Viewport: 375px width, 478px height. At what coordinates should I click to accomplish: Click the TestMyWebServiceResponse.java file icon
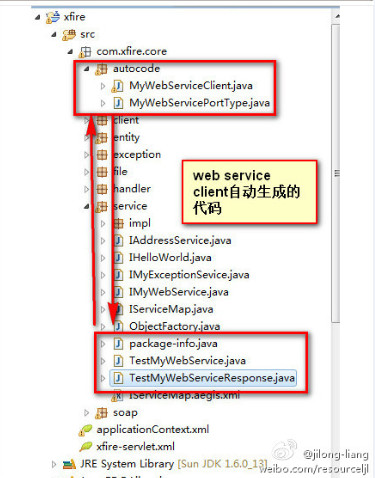pos(118,378)
